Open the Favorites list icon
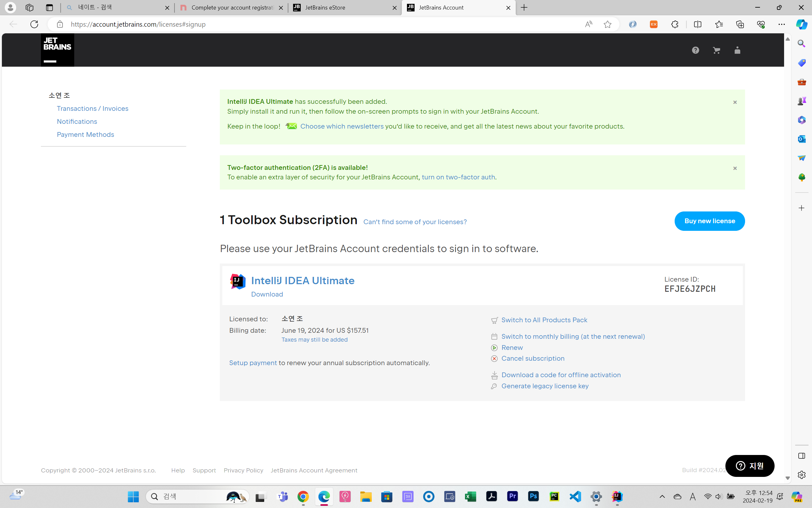The width and height of the screenshot is (812, 508). tap(719, 24)
